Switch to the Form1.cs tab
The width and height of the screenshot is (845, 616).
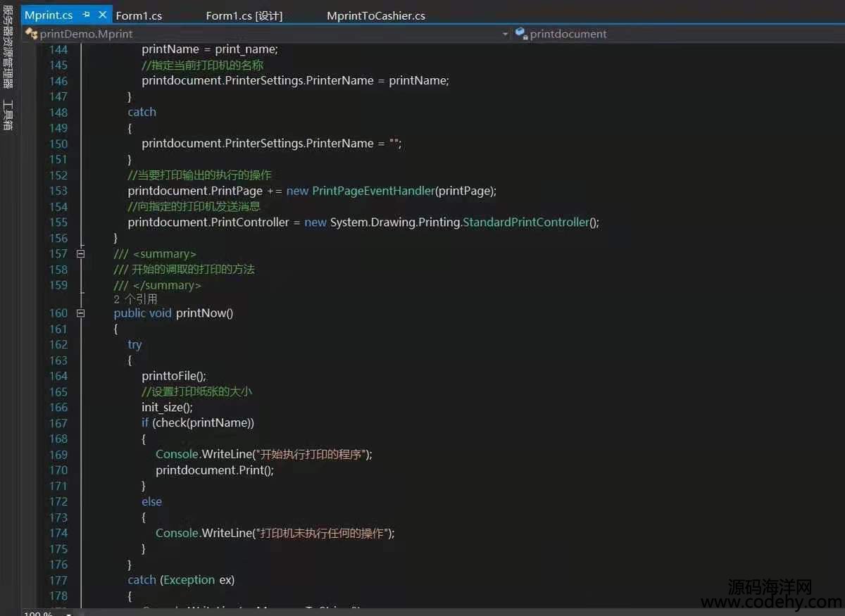139,15
